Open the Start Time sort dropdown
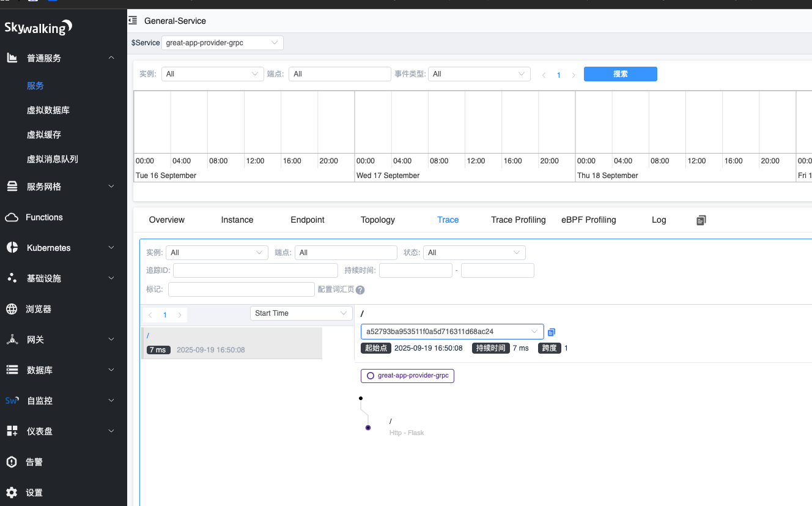 point(301,313)
